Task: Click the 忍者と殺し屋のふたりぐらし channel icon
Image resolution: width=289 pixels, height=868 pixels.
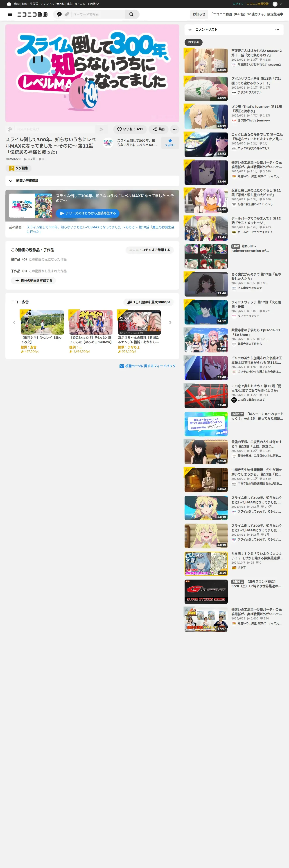Action: point(234,204)
